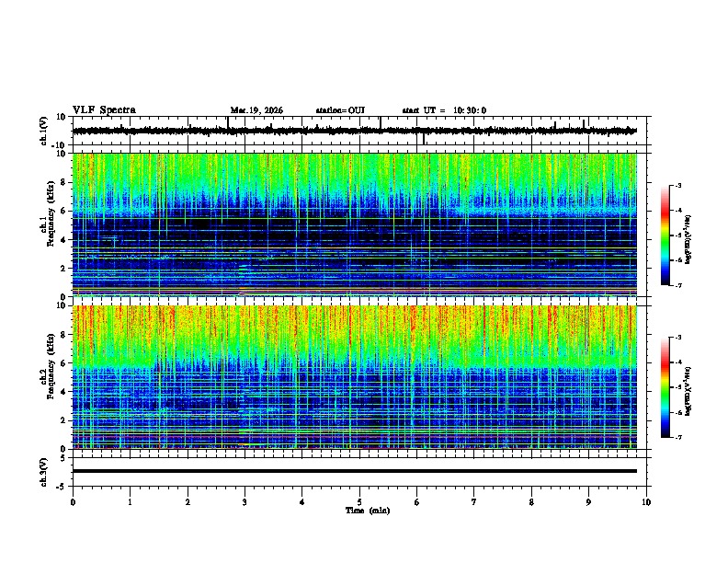This screenshot has height=563, width=728.
Task: Click the '6' kHz tick of ch.1 spectrogram
Action: tap(63, 212)
